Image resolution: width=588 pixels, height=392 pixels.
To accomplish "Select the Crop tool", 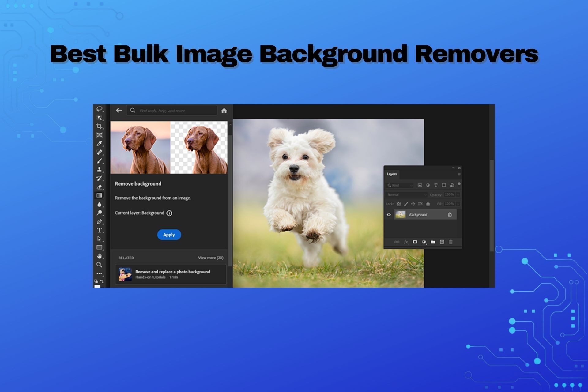I will pyautogui.click(x=99, y=126).
